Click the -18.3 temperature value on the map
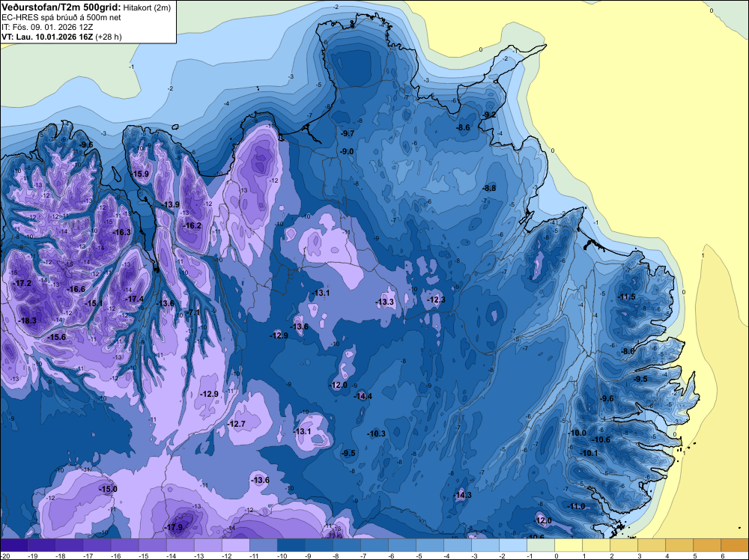Image resolution: width=749 pixels, height=560 pixels. (x=27, y=320)
